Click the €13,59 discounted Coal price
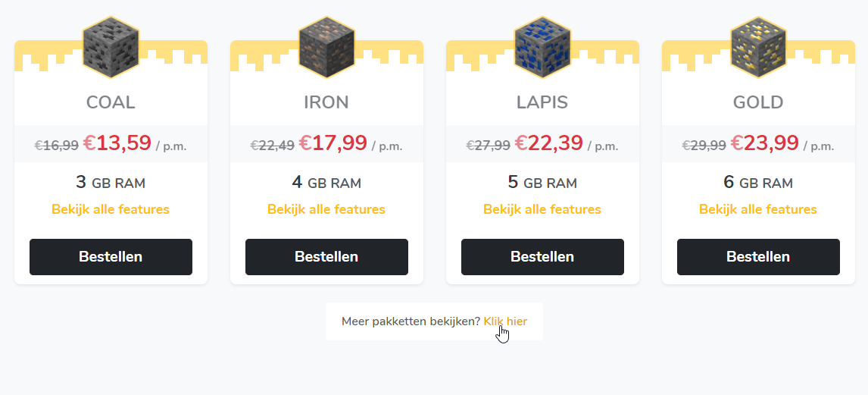This screenshot has height=395, width=868. pyautogui.click(x=117, y=143)
